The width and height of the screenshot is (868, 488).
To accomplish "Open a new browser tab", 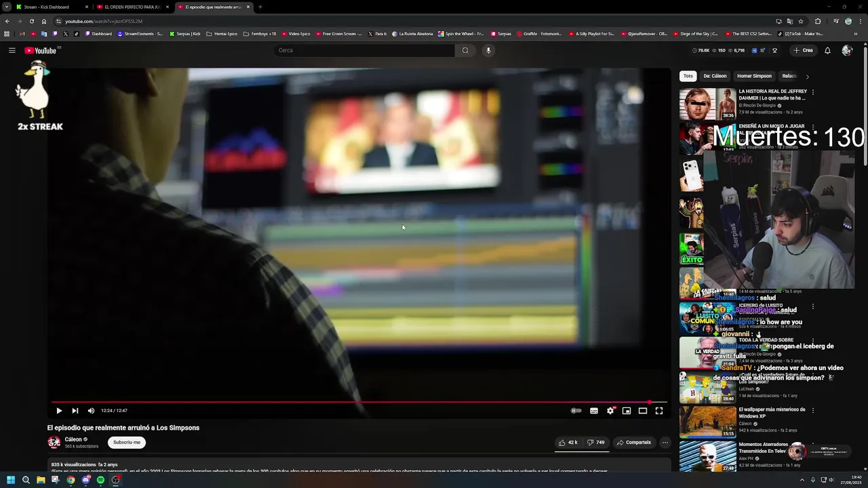I will click(260, 7).
